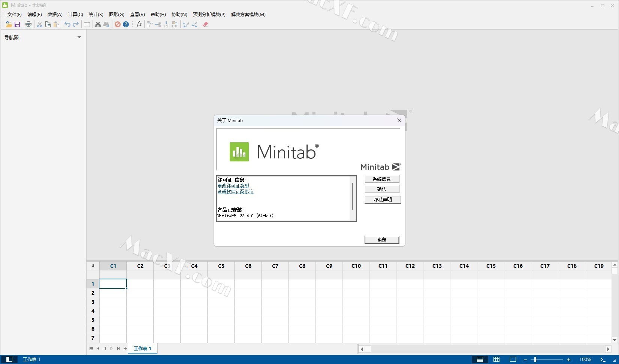Click the red Cancel stop icon
The height and width of the screenshot is (364, 619).
click(x=118, y=24)
